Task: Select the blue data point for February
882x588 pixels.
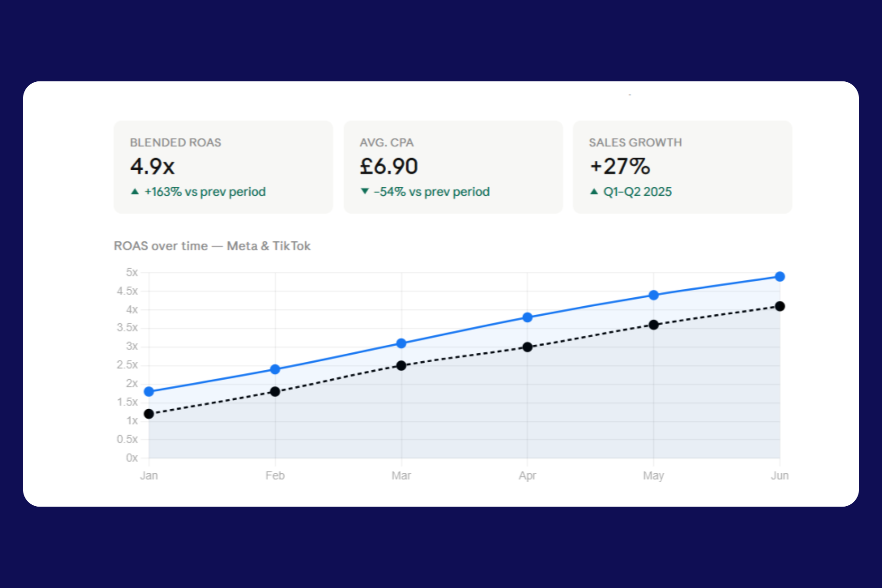Action: point(275,369)
